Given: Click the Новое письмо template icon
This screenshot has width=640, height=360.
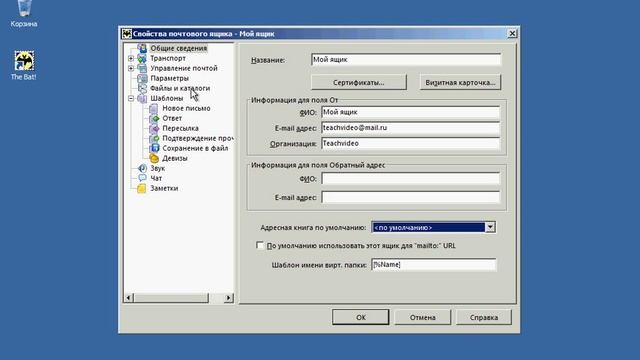Looking at the screenshot, I should point(154,108).
